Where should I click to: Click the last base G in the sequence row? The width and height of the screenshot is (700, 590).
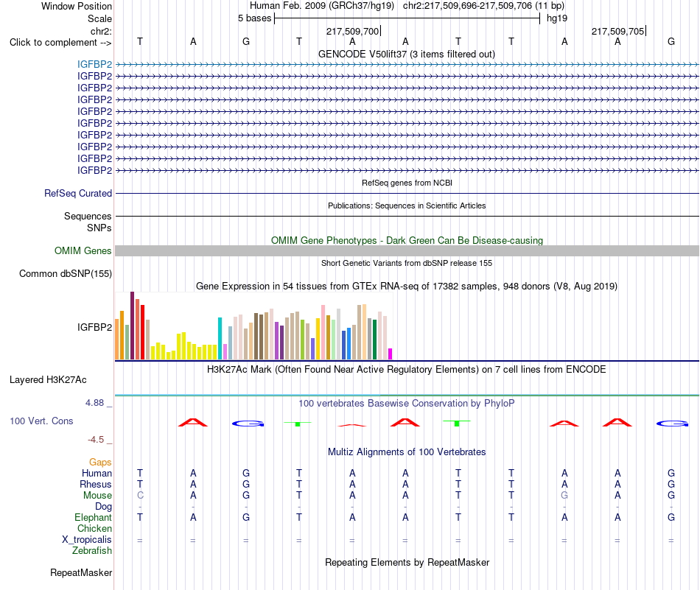[671, 41]
